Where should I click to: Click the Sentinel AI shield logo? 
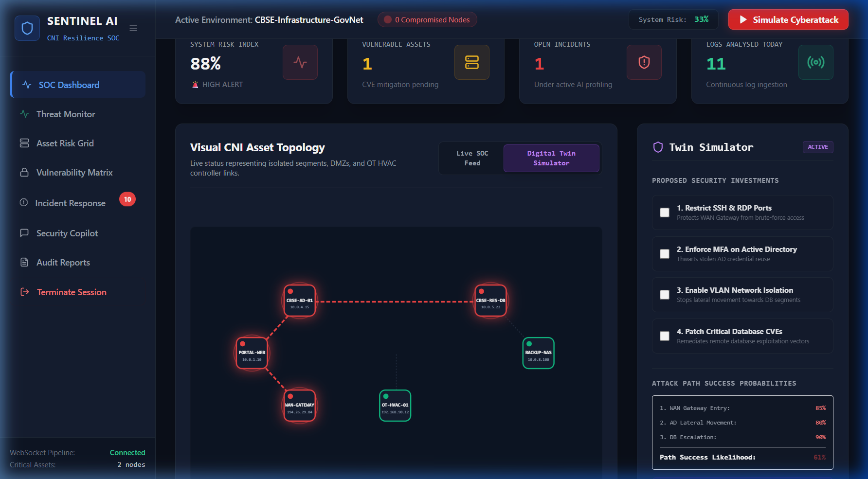point(27,28)
